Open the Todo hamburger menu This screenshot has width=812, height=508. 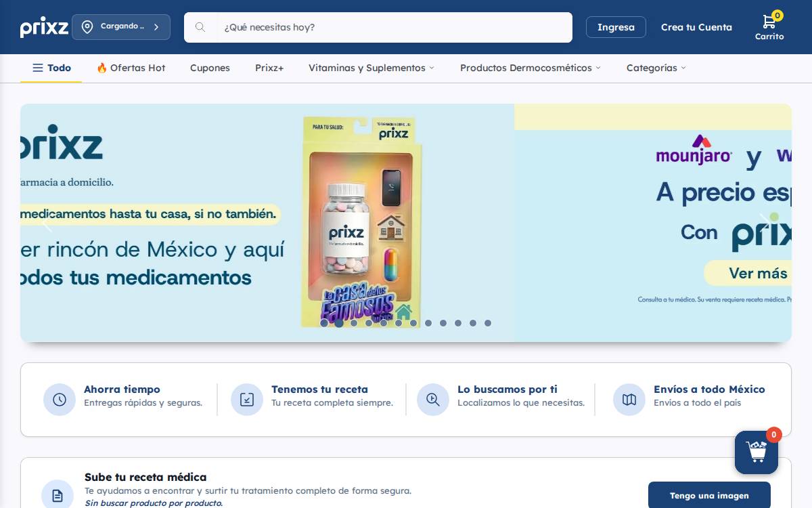click(x=51, y=68)
